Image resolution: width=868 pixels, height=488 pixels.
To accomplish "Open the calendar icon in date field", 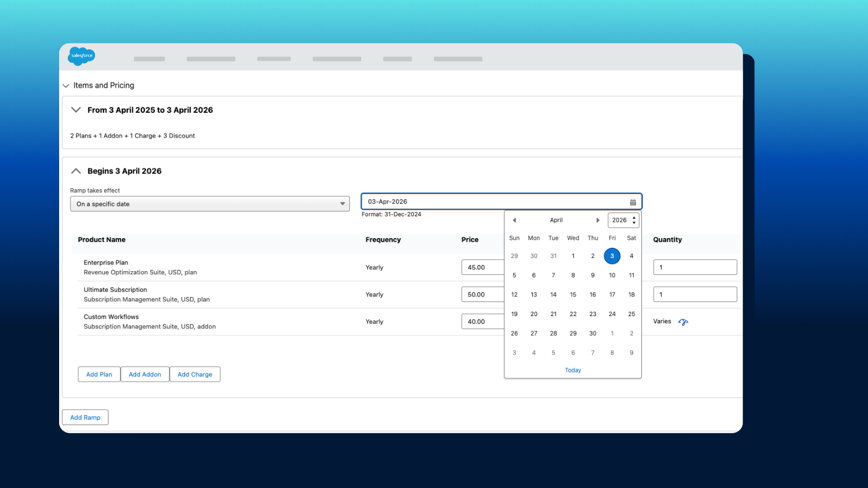I will click(633, 202).
